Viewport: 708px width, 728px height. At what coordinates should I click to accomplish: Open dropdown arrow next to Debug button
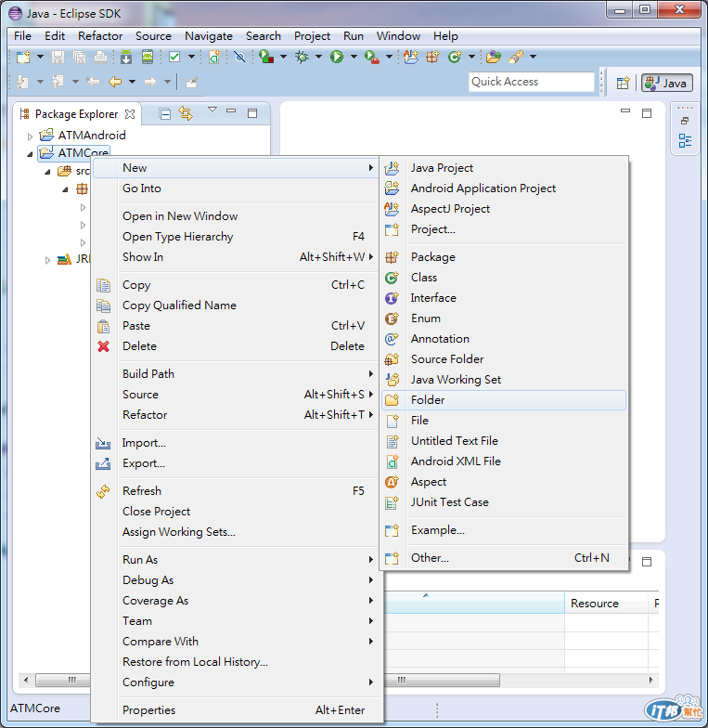coord(318,57)
